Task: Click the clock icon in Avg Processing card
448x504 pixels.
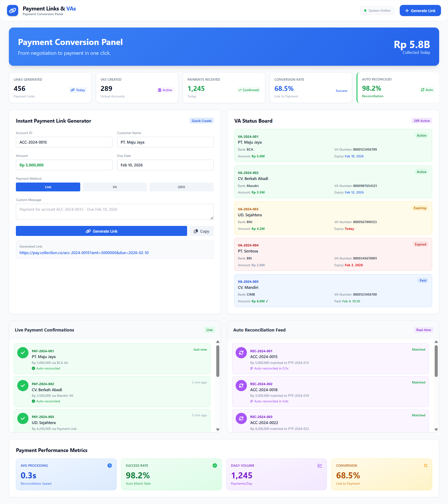Action: pyautogui.click(x=110, y=465)
